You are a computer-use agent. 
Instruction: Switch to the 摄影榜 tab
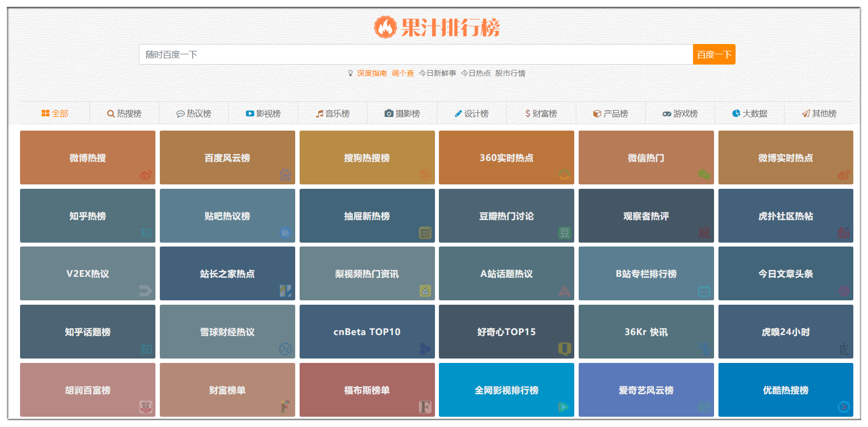pos(402,113)
